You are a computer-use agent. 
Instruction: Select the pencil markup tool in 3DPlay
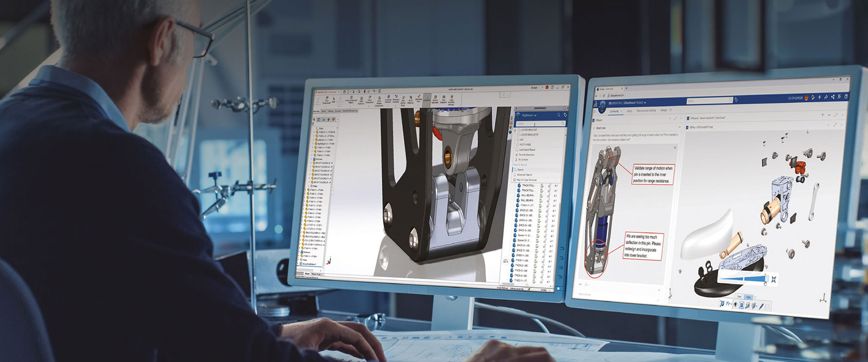pyautogui.click(x=761, y=306)
